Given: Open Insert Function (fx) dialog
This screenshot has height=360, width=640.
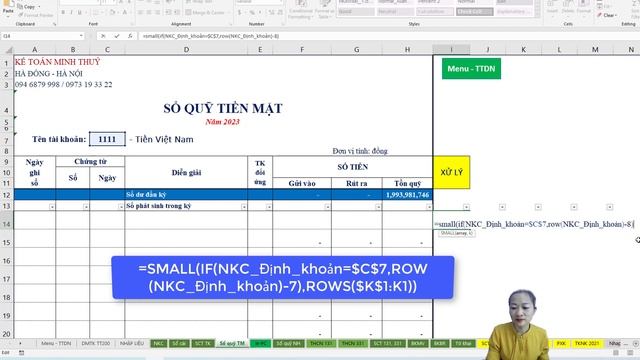Looking at the screenshot, I should coord(130,36).
